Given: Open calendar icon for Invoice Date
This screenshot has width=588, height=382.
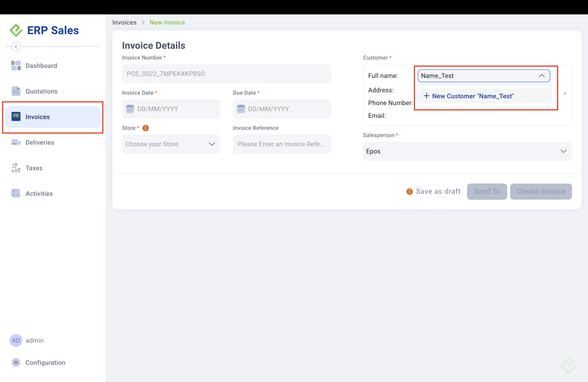Looking at the screenshot, I should pyautogui.click(x=130, y=109).
